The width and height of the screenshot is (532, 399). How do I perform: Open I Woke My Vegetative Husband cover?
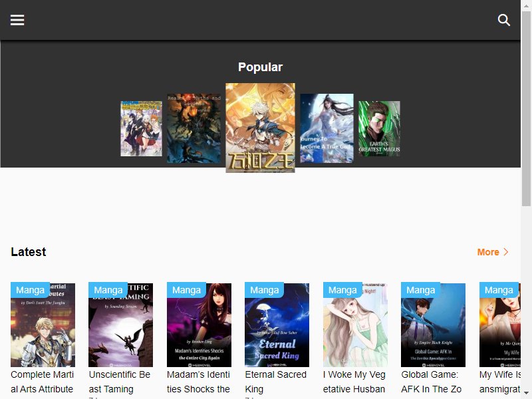355,325
